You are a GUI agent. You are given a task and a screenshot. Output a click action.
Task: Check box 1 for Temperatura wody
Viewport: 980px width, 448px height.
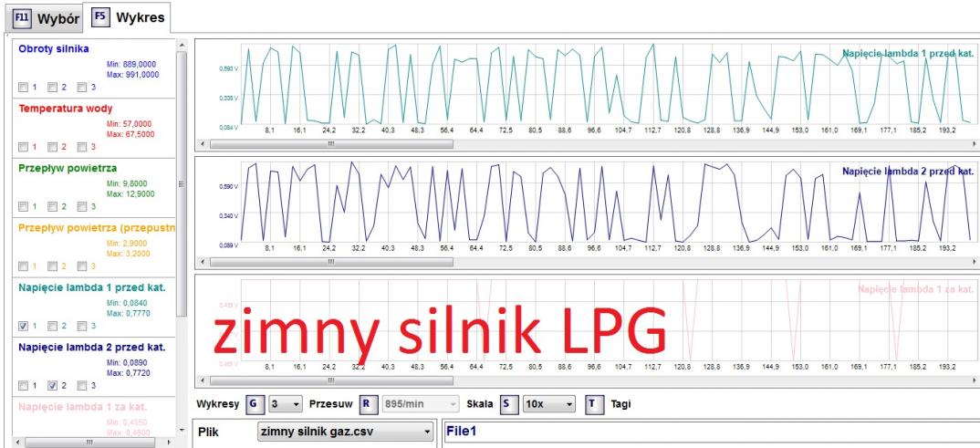(23, 148)
